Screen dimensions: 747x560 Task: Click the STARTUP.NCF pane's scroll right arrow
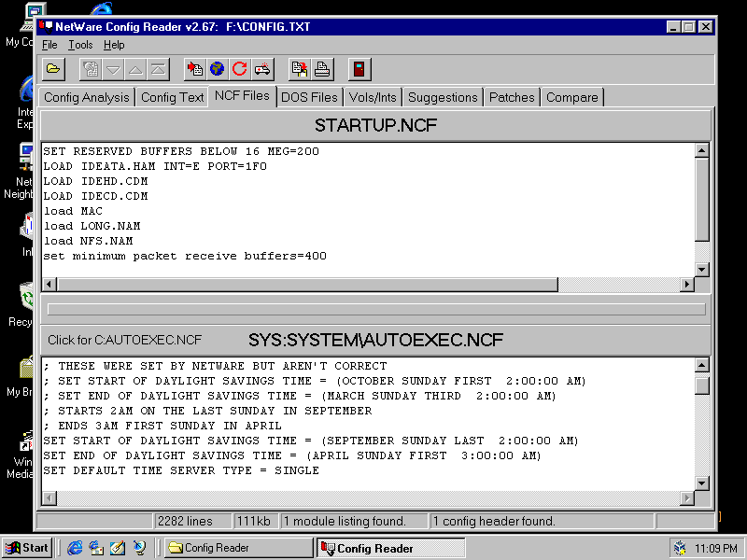click(687, 285)
